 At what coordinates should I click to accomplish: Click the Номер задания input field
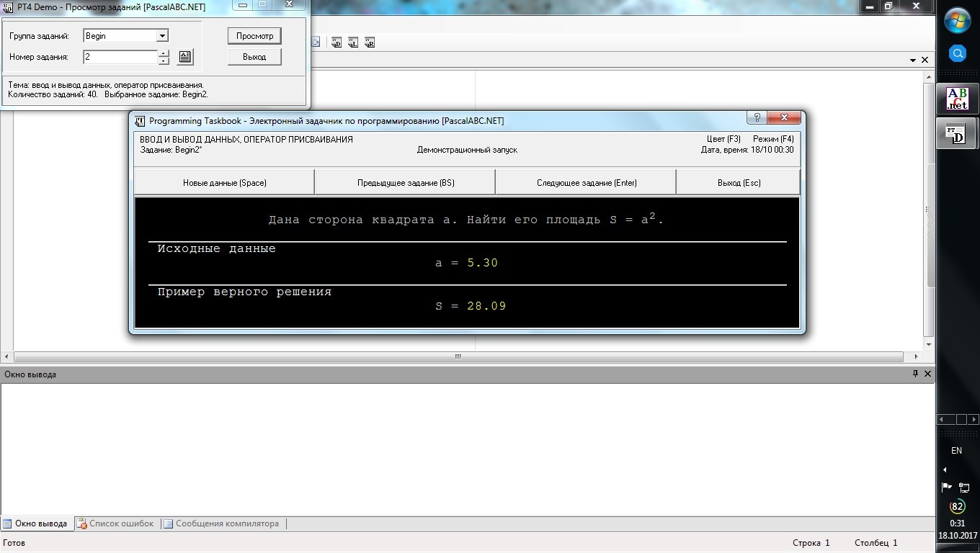120,57
